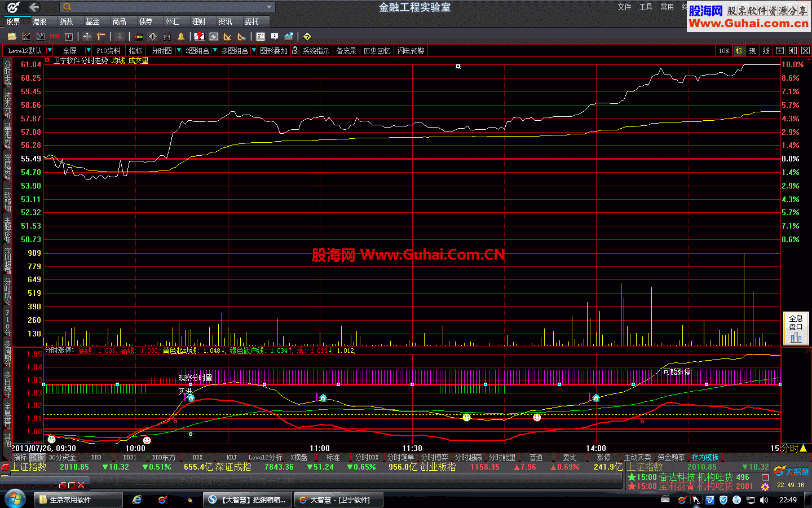Screen dimensions: 812x508
Task: Click the 闪电预警 button
Action: (411, 51)
